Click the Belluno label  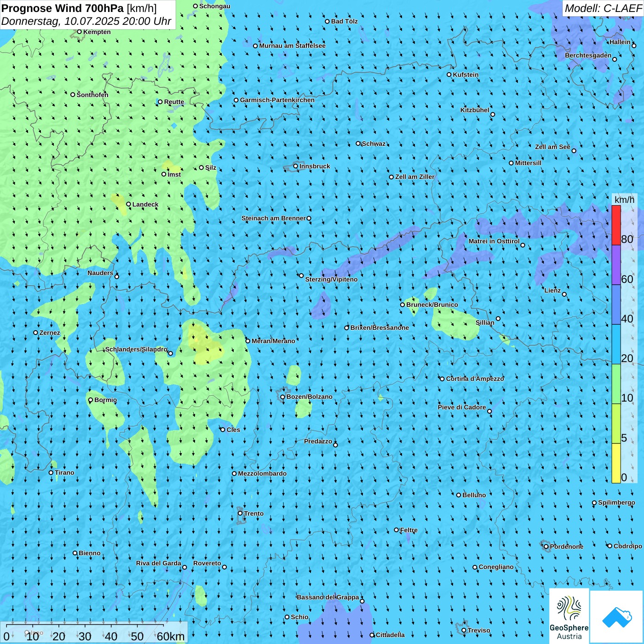pyautogui.click(x=474, y=495)
